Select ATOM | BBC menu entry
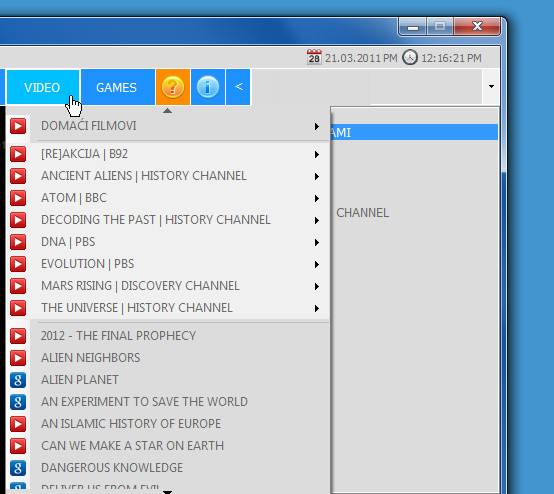Screen dimensions: 554x494 (x=168, y=198)
